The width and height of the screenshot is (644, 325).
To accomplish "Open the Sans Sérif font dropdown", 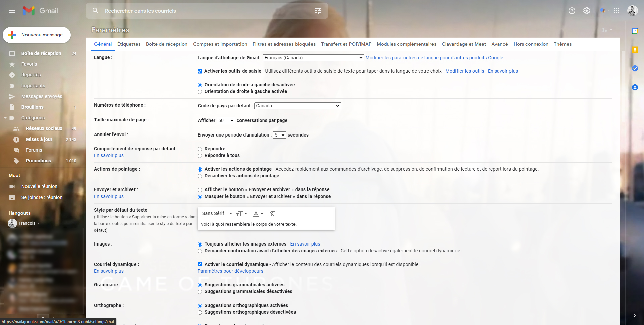I will [x=217, y=214].
